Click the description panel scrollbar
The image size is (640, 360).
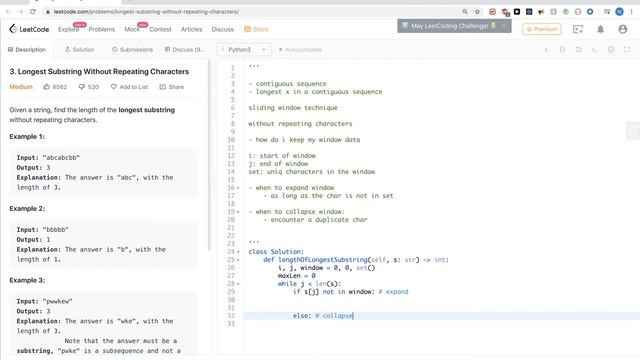click(x=210, y=155)
